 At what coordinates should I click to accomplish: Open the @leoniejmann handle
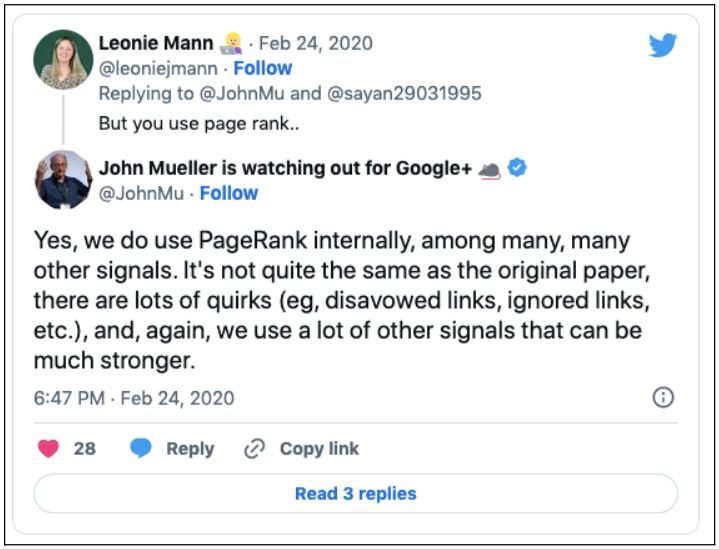(158, 69)
